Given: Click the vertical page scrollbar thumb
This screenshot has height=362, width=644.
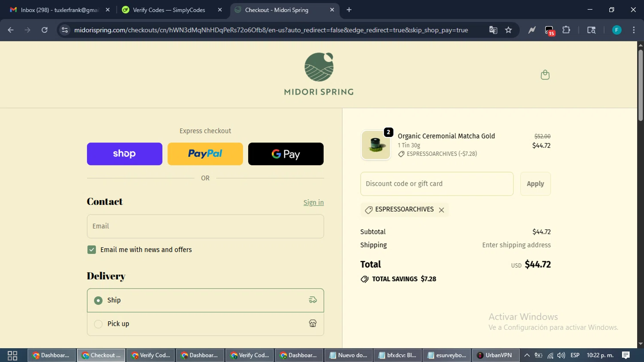Looking at the screenshot, I should 641,85.
